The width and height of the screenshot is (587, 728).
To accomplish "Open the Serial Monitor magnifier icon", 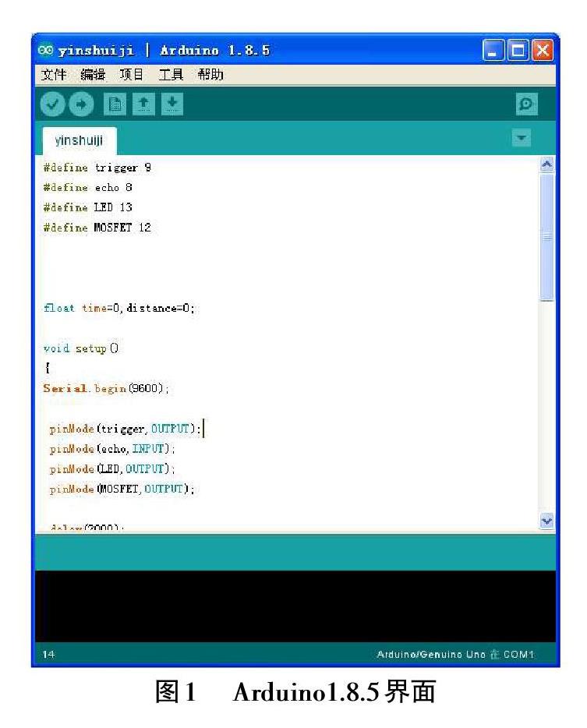I will (x=527, y=104).
